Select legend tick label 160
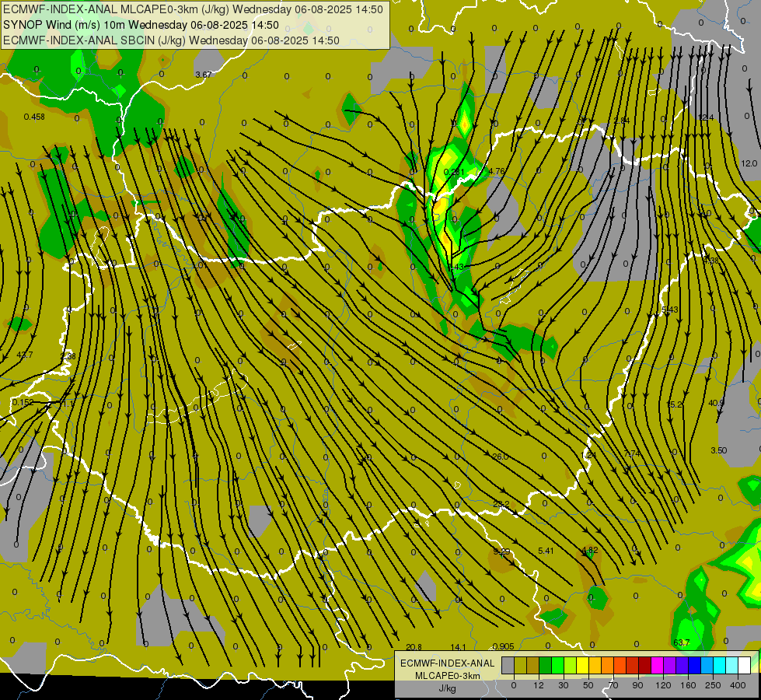The height and width of the screenshot is (700, 761). click(x=688, y=685)
